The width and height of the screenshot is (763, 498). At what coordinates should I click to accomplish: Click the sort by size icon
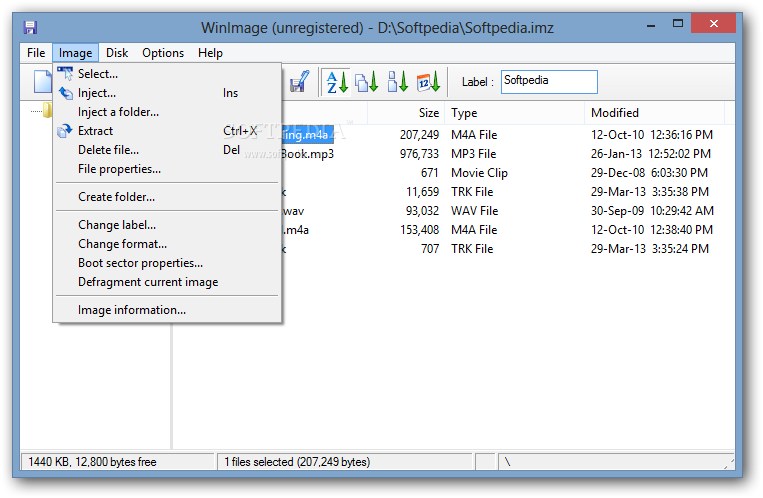coord(397,82)
